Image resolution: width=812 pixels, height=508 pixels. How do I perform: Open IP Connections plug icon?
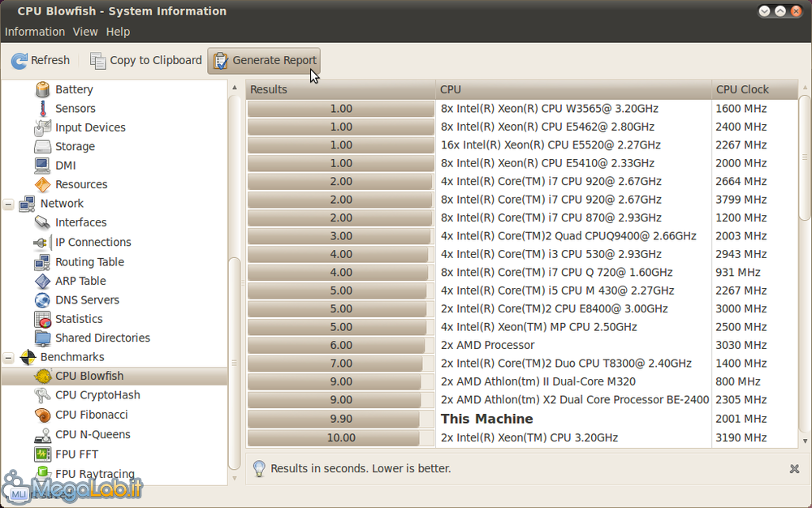42,242
